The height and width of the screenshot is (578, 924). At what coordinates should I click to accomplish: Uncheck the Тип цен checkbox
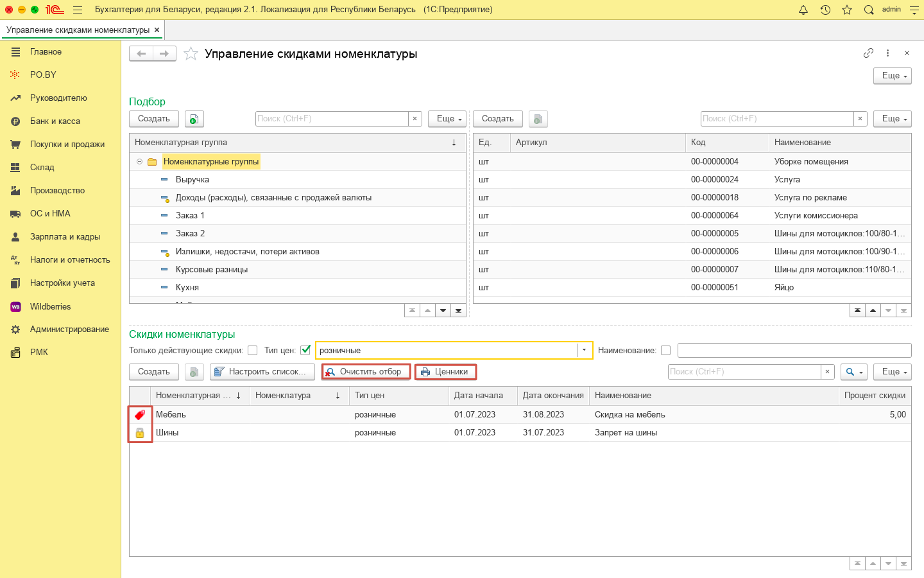[305, 351]
